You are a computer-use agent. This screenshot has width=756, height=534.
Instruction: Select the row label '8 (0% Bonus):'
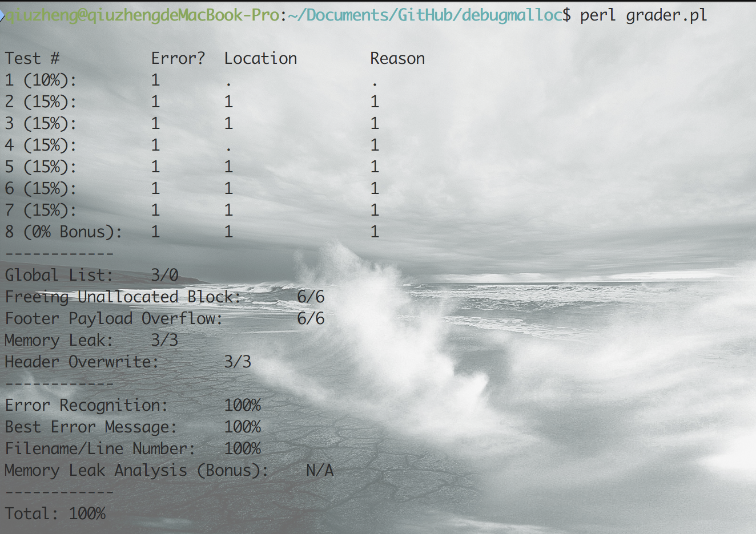coord(64,232)
